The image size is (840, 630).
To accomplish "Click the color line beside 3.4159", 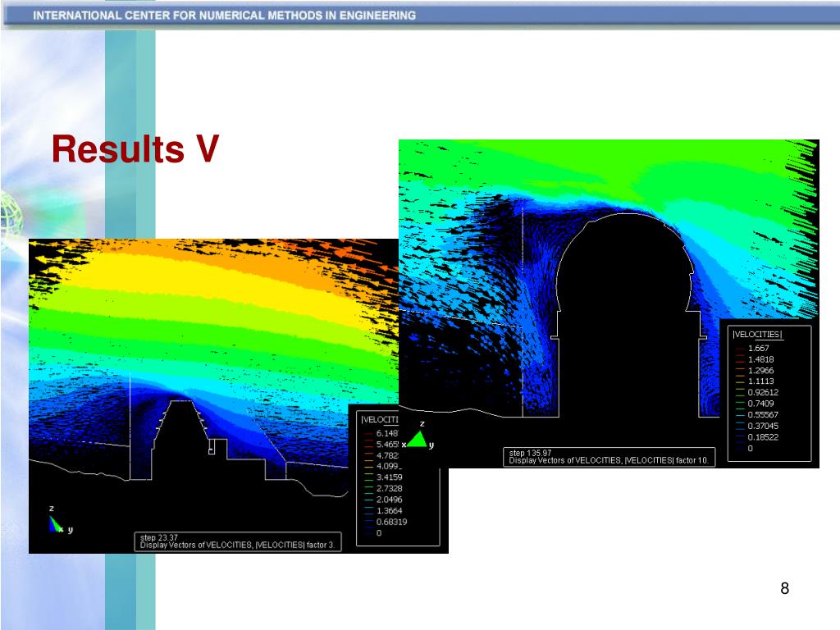I will pyautogui.click(x=368, y=477).
